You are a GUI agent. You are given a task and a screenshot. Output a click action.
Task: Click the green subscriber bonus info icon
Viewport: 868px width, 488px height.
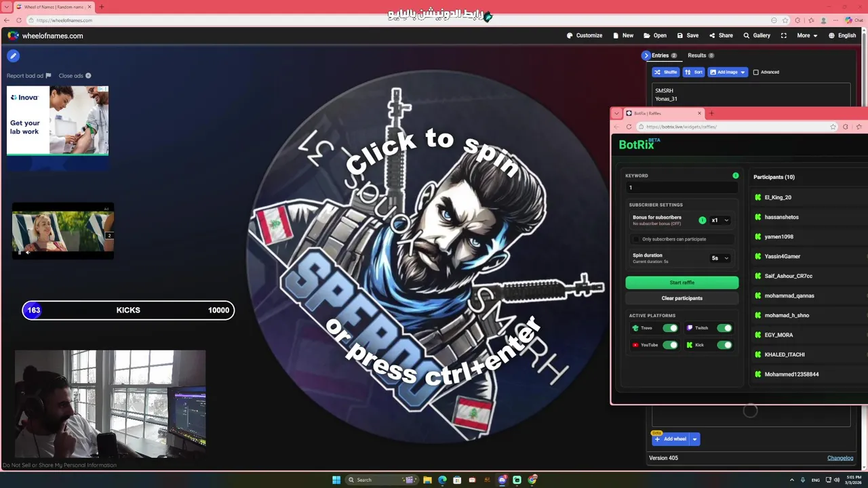click(x=702, y=220)
